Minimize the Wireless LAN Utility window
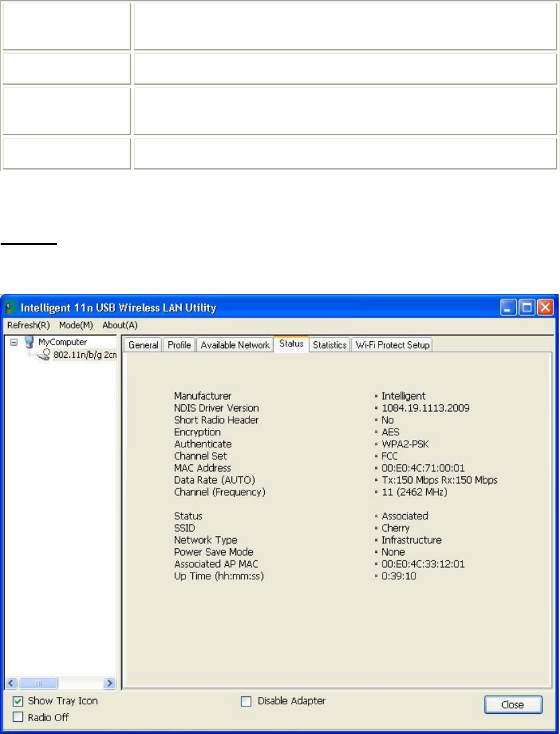This screenshot has height=734, width=560. 508,307
